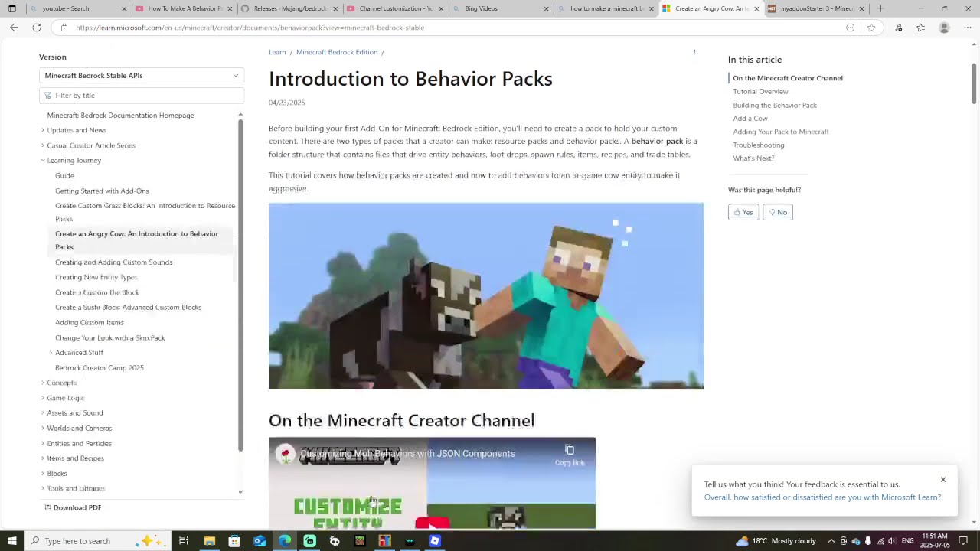Expand Advanced Stuff tree node
The image size is (980, 551).
[51, 353]
